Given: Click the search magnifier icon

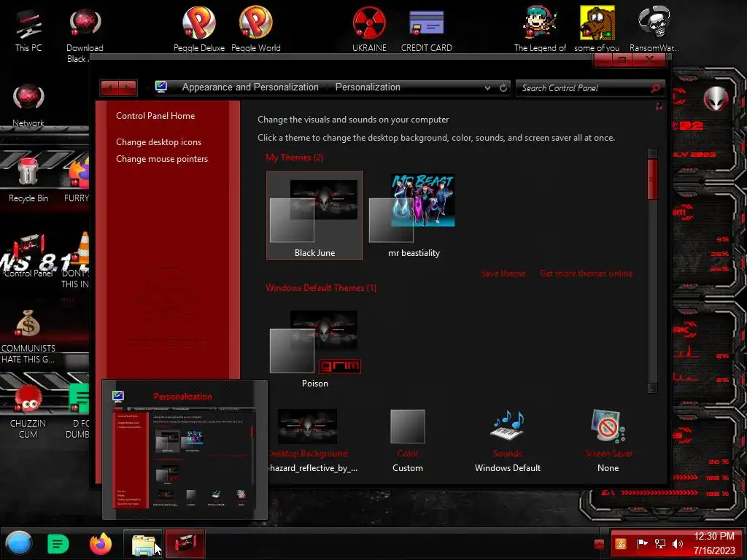Looking at the screenshot, I should (x=656, y=87).
